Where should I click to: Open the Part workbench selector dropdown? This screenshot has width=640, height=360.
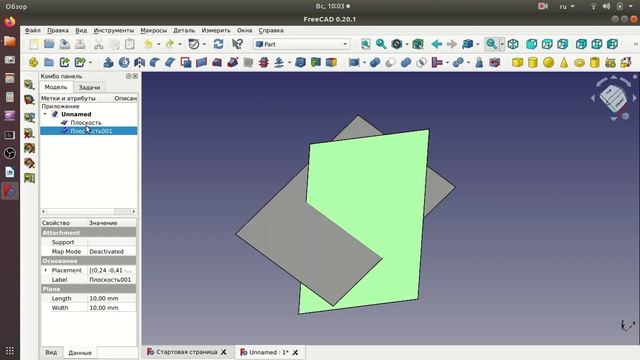[301, 44]
